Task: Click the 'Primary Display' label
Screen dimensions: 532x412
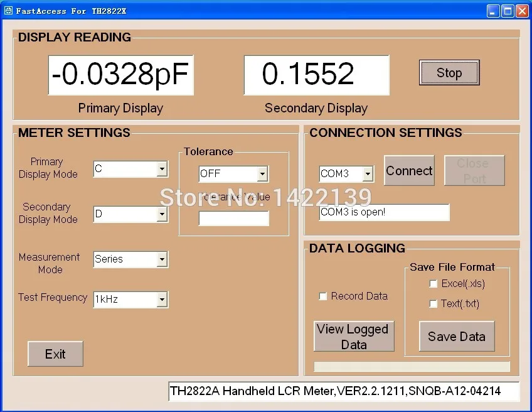Action: click(x=121, y=108)
